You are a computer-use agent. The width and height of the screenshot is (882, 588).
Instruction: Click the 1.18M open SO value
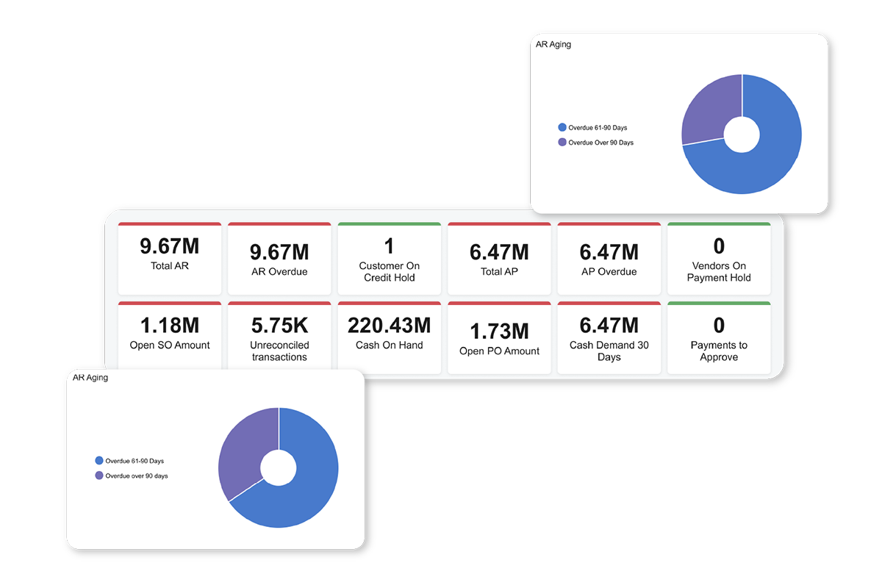170,325
